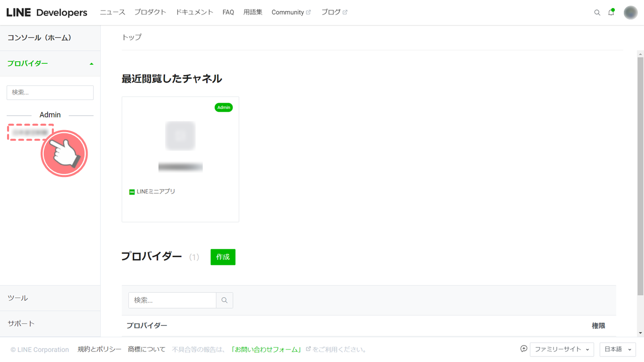Click the scrollbar up arrow
The image size is (644, 362).
click(640, 54)
